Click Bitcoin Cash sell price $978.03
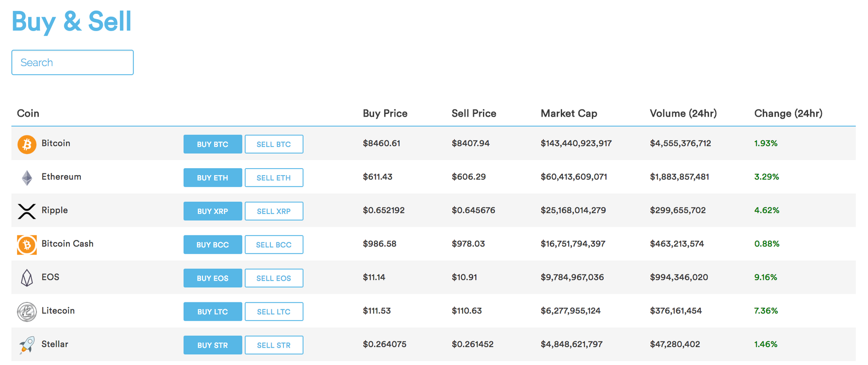This screenshot has height=365, width=868. coord(468,244)
